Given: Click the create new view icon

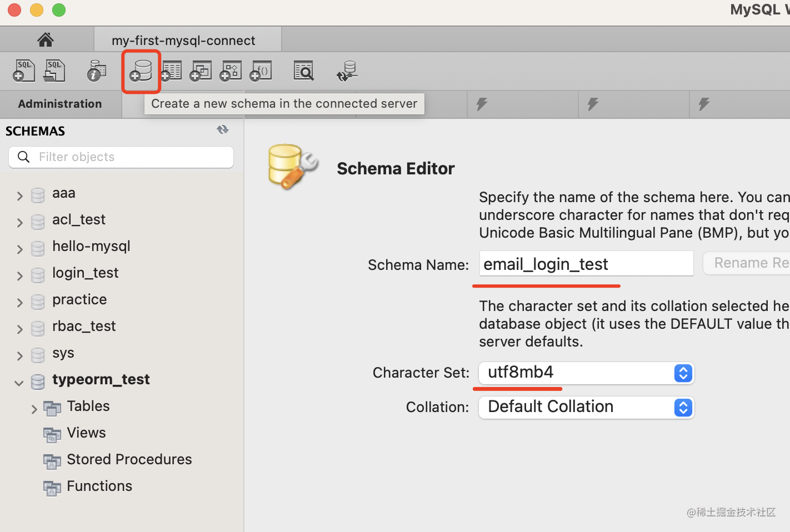Looking at the screenshot, I should pos(201,71).
